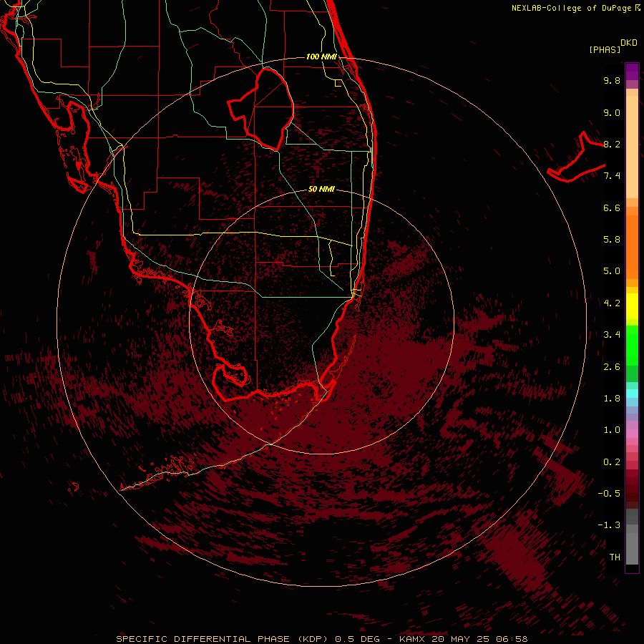Click the 9.0 value on the scale
This screenshot has height=644, width=644.
click(x=612, y=112)
